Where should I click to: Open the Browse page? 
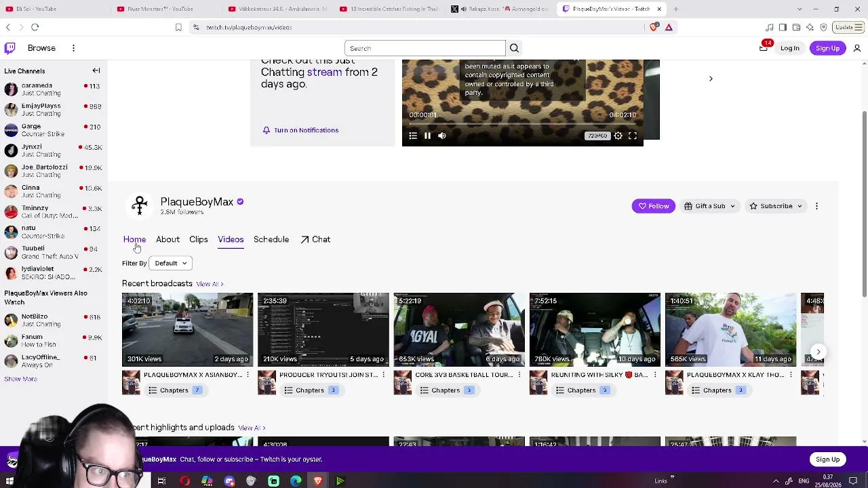41,48
